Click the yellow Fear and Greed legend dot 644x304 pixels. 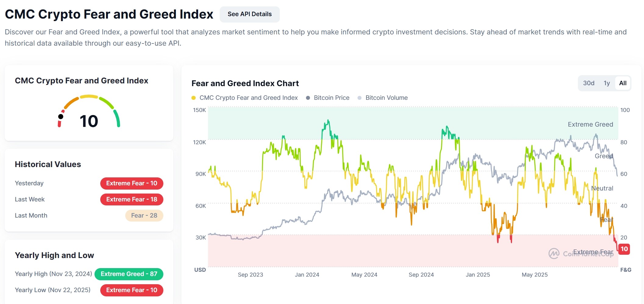194,98
